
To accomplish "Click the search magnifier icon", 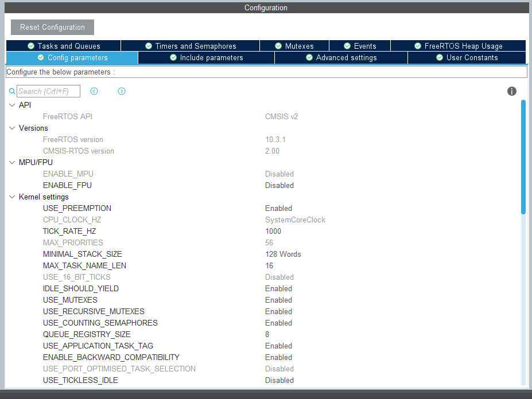I will tap(11, 91).
